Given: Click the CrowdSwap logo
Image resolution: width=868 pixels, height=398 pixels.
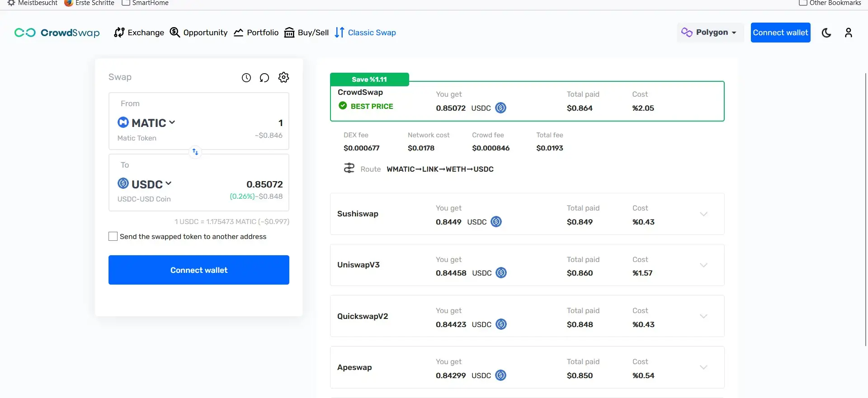Looking at the screenshot, I should (57, 33).
